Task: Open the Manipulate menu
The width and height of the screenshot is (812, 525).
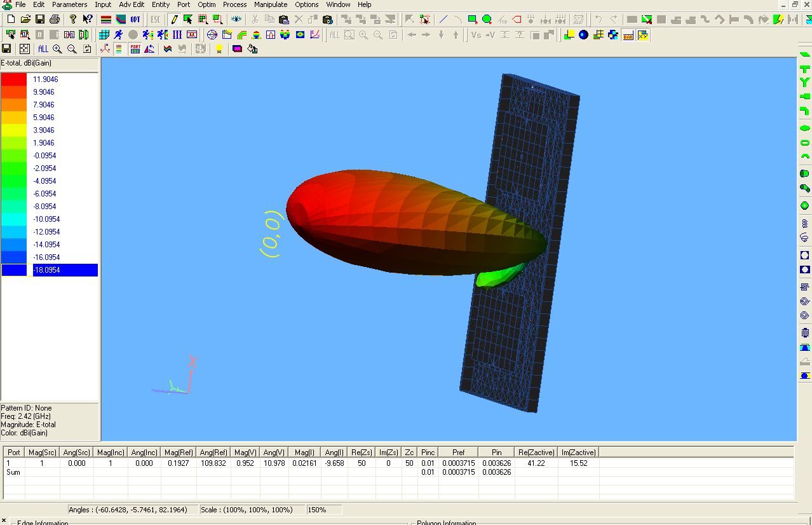Action: 271,4
